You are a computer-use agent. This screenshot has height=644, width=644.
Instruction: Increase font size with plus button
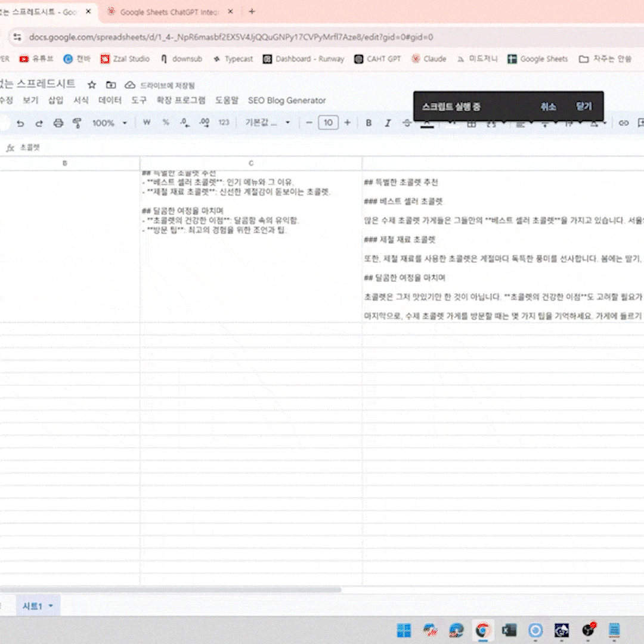tap(348, 122)
